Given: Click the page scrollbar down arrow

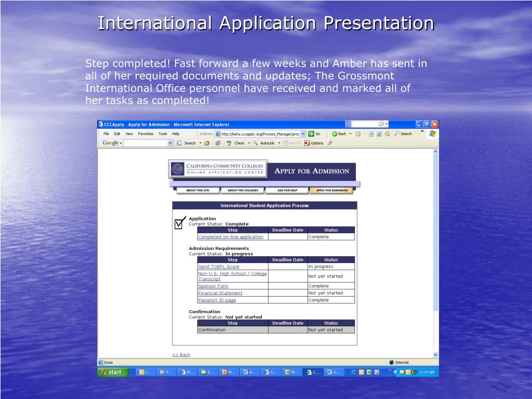Looking at the screenshot, I should (435, 354).
